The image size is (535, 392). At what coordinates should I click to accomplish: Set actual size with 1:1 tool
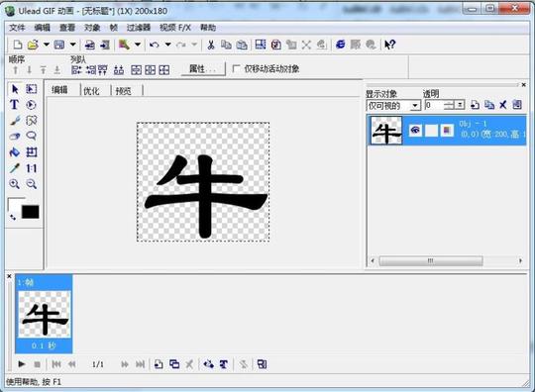click(x=32, y=168)
